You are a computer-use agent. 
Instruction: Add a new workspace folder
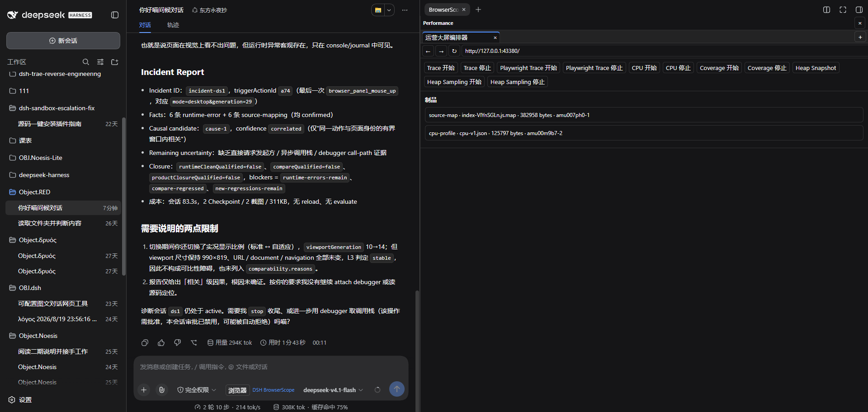pyautogui.click(x=115, y=62)
